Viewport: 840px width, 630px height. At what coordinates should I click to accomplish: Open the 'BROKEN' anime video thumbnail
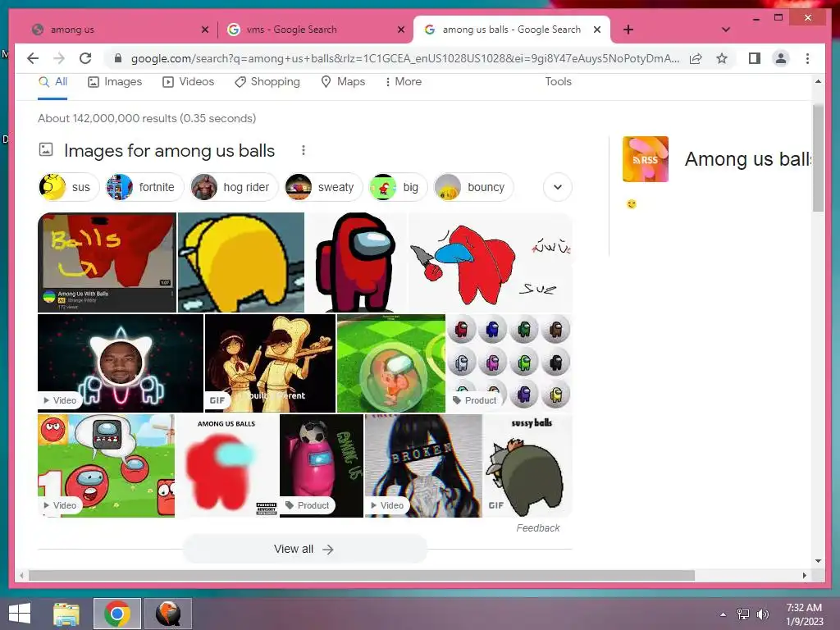coord(423,466)
